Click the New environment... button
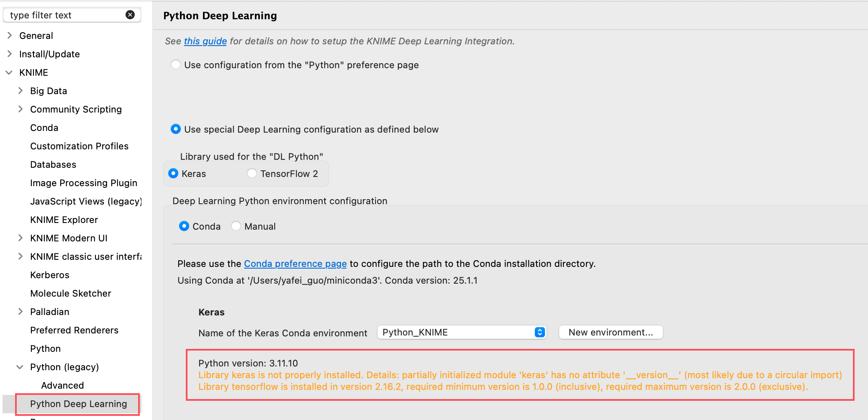This screenshot has width=868, height=420. click(611, 332)
